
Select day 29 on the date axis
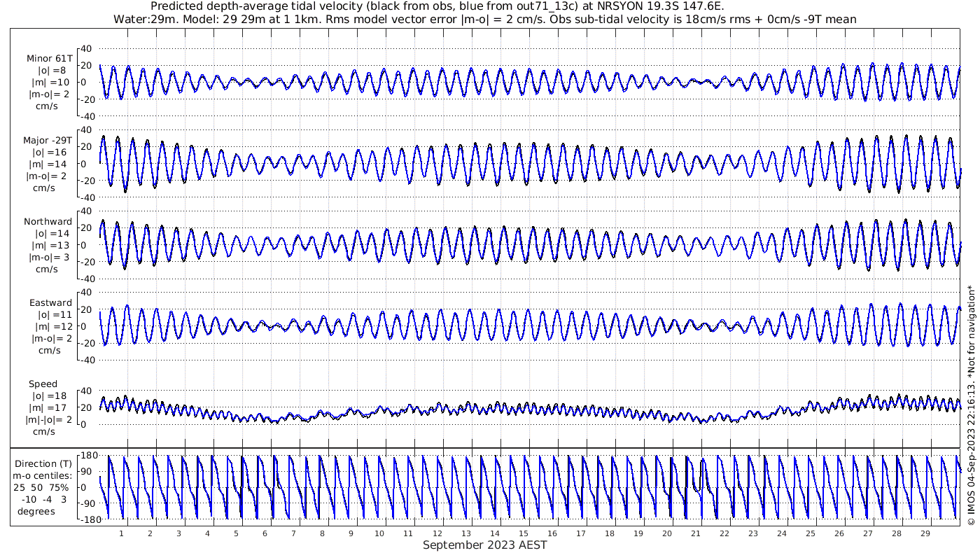(925, 533)
